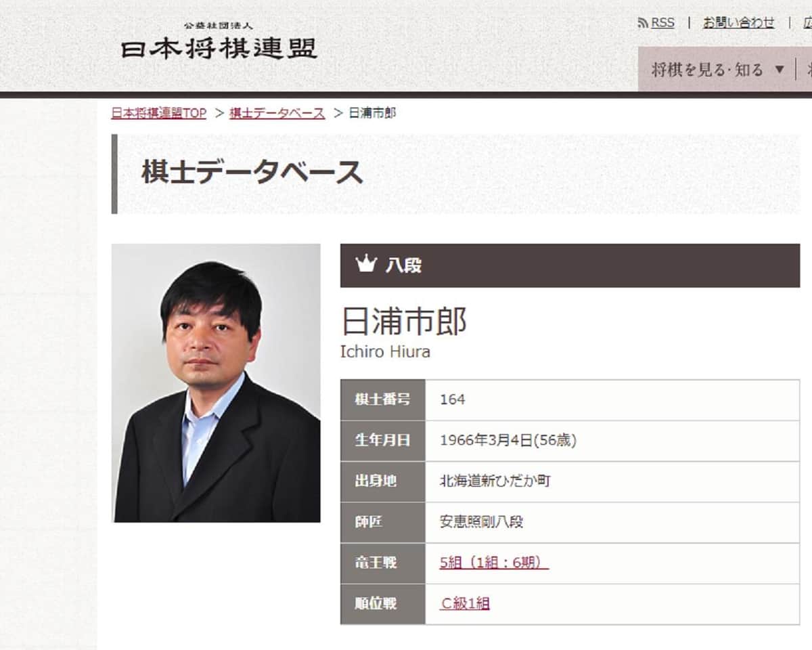812x650 pixels.
Task: Click the 棋士番号 table header cell
Action: click(382, 399)
